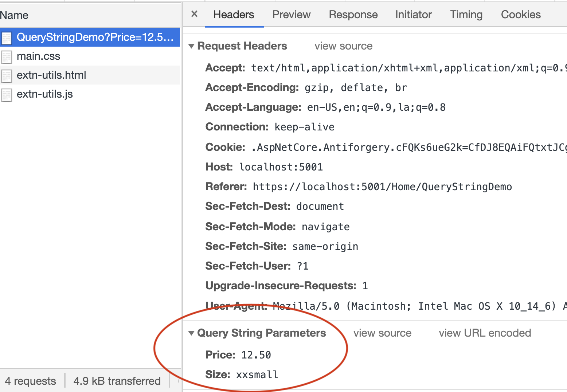Click the file icon next to extn-utils.js
This screenshot has width=567, height=392.
point(7,94)
